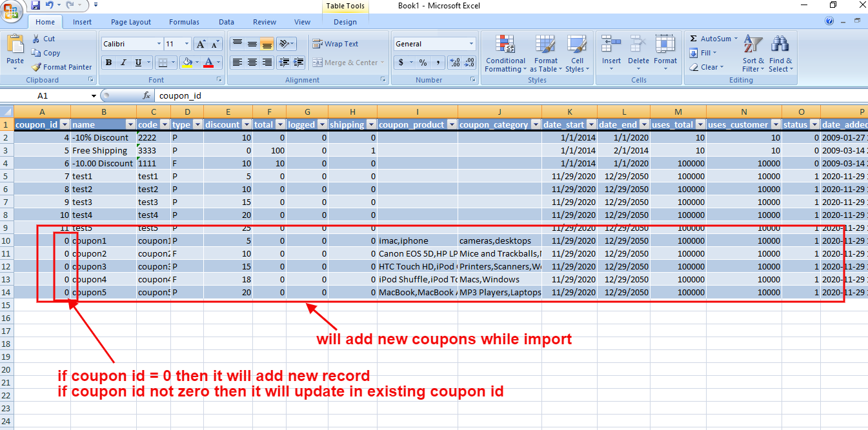This screenshot has height=430, width=868.
Task: Select the Format Painter brush
Action: pos(36,67)
